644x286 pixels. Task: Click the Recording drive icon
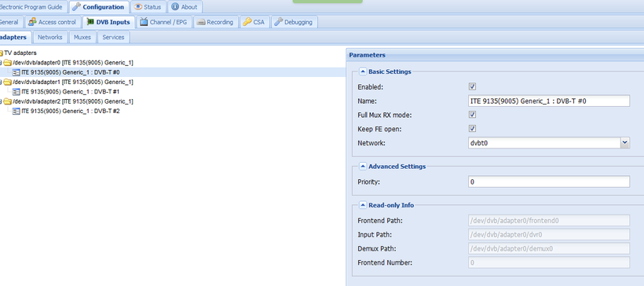pyautogui.click(x=201, y=22)
